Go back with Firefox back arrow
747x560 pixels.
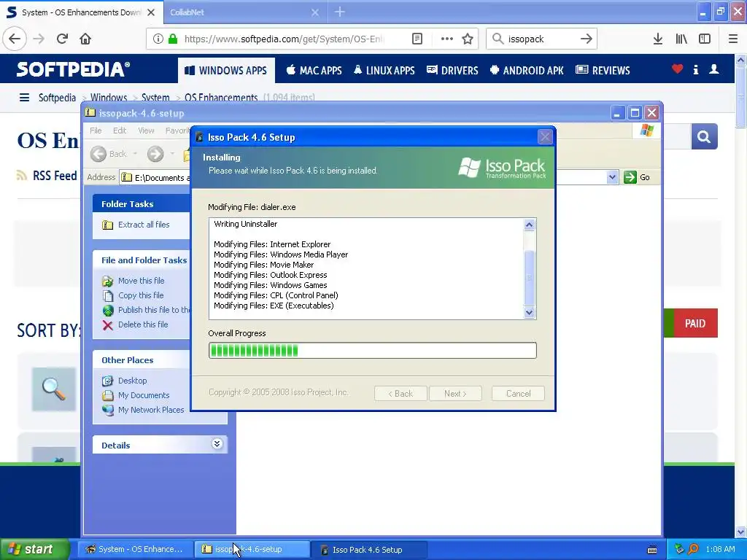tap(15, 39)
